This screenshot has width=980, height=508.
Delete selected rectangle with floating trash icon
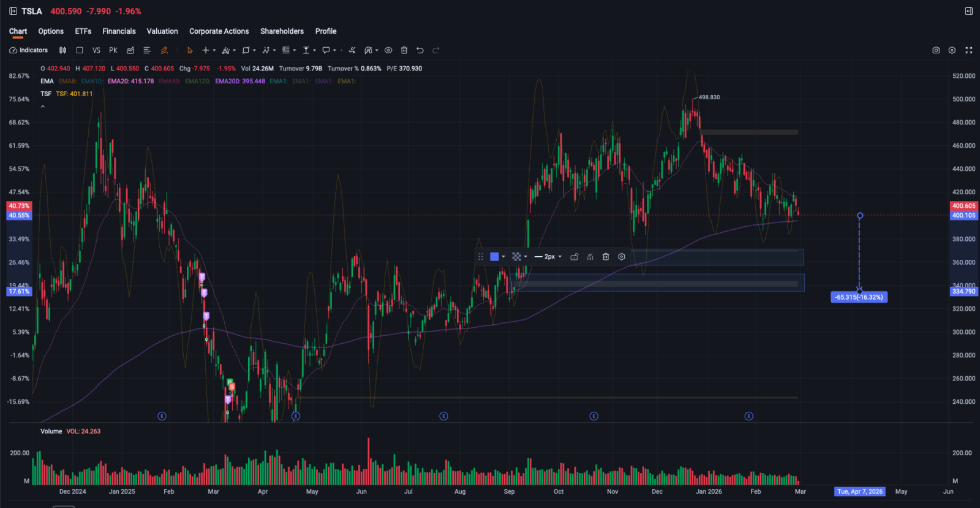tap(606, 257)
